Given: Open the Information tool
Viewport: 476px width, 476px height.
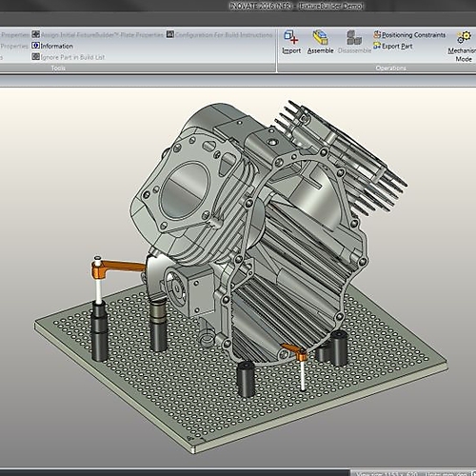Looking at the screenshot, I should (x=52, y=46).
